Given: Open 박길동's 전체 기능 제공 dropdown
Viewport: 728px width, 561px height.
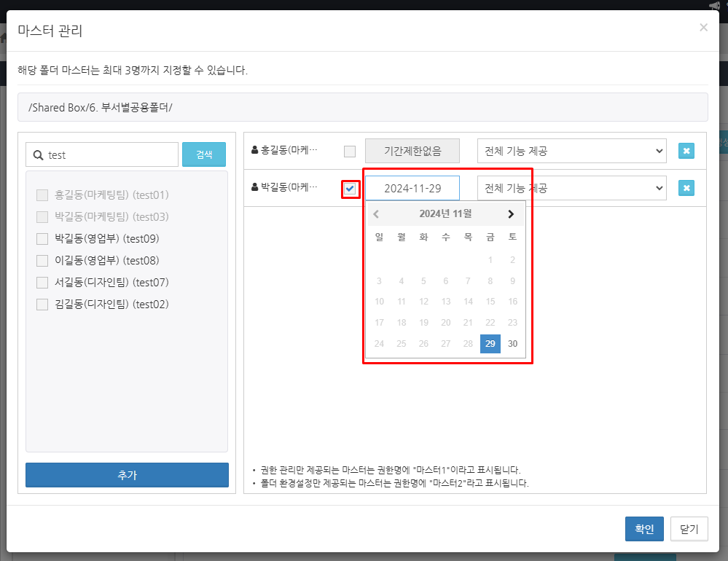Looking at the screenshot, I should (x=571, y=188).
